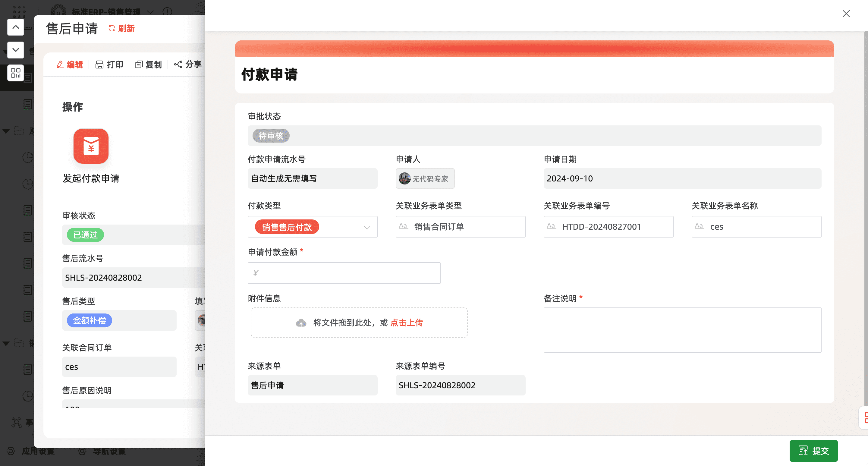Click the 销售售后付款 selected tag
Viewport: 868px width, 466px height.
pos(287,227)
